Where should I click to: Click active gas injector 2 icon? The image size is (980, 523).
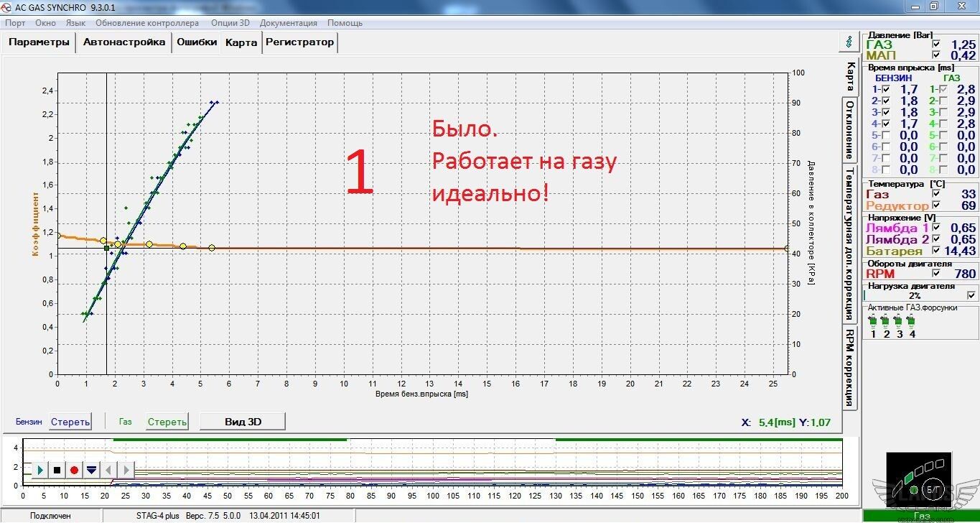point(886,320)
